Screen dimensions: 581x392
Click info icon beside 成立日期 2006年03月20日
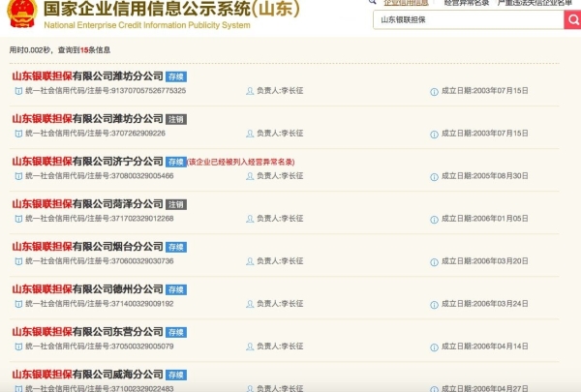(x=434, y=262)
